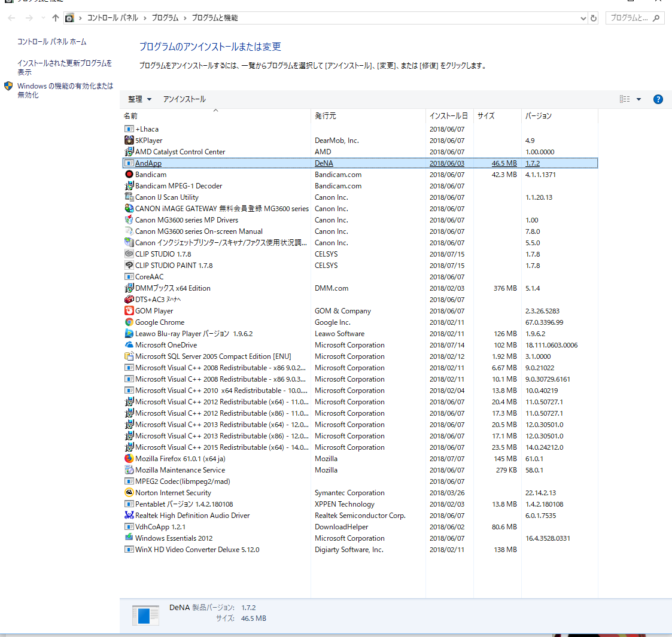Click the CLIP STUDIO PAINT icon
Viewport: 672px width, 637px height.
(x=129, y=266)
